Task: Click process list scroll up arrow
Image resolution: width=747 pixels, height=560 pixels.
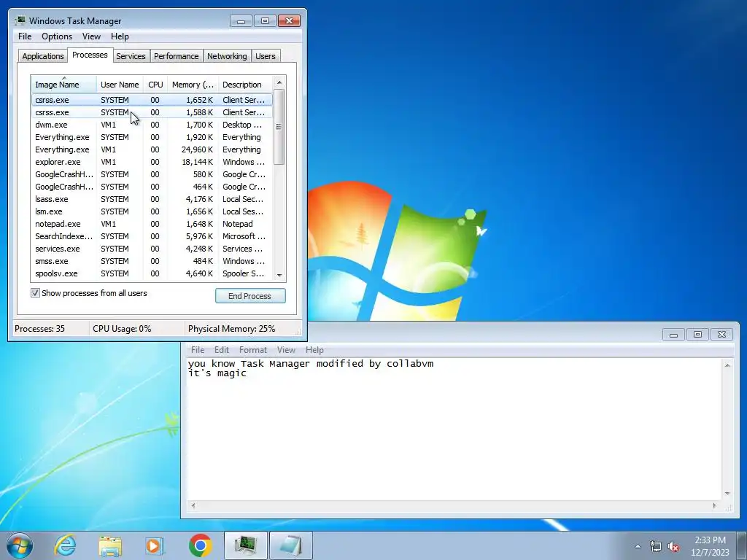Action: click(279, 82)
